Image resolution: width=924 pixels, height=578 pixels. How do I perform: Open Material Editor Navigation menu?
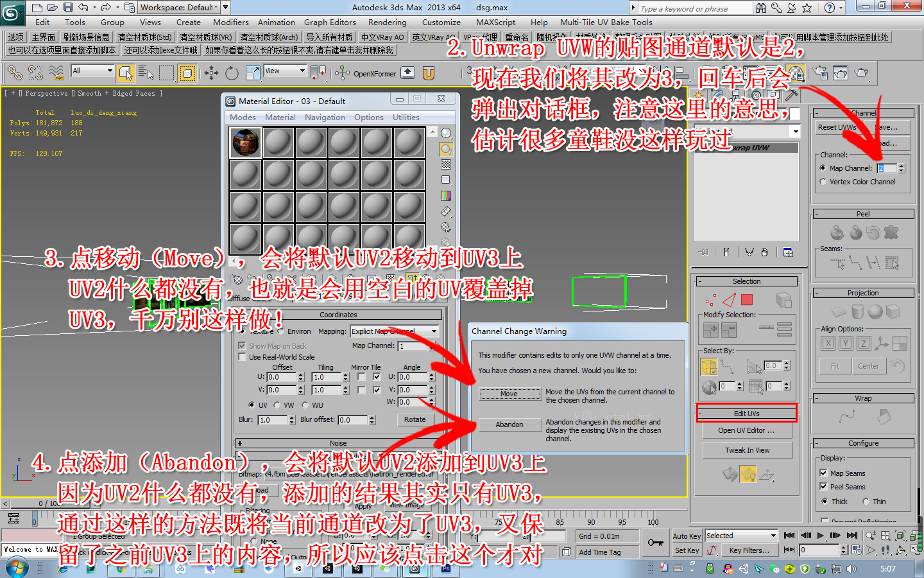coord(325,117)
